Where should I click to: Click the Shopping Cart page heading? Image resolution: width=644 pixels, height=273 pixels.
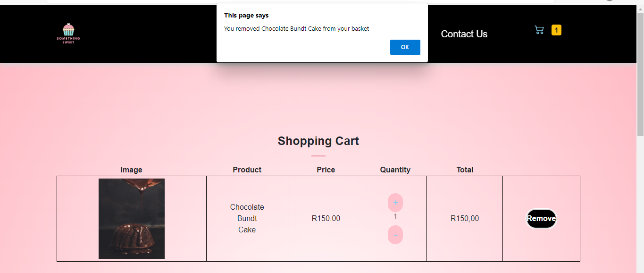pos(318,141)
